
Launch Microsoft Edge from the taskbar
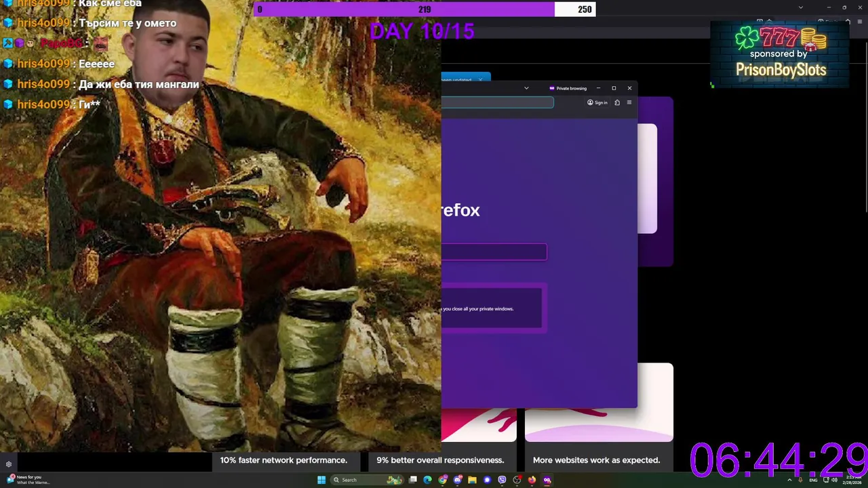coord(427,480)
